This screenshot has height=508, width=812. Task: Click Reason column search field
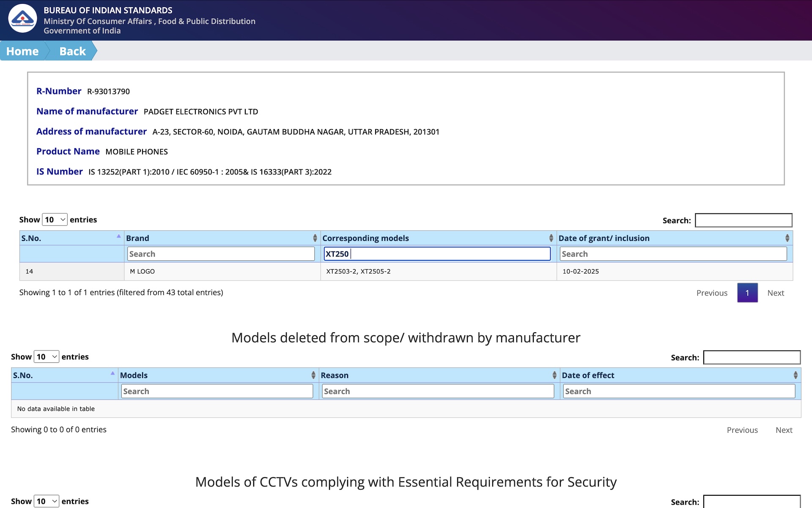(438, 391)
